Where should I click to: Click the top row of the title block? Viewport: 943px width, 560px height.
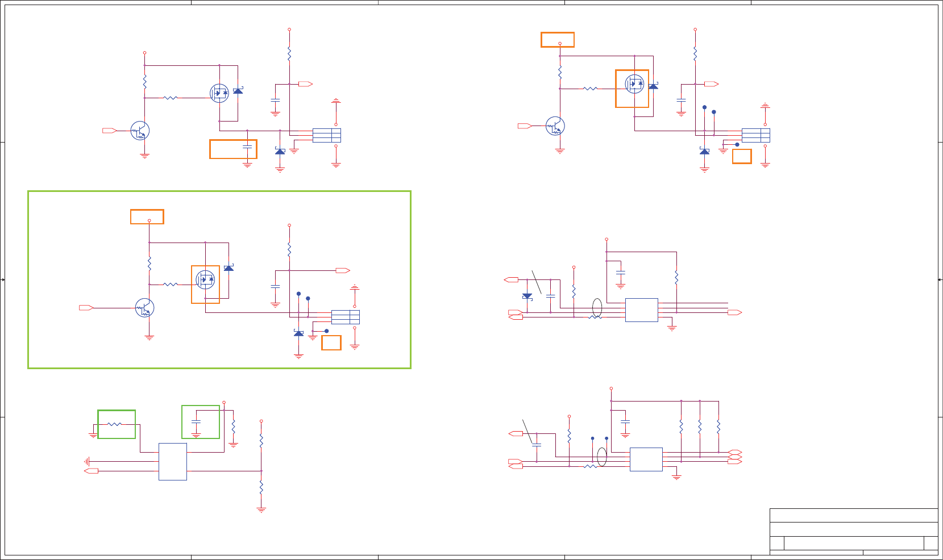854,515
